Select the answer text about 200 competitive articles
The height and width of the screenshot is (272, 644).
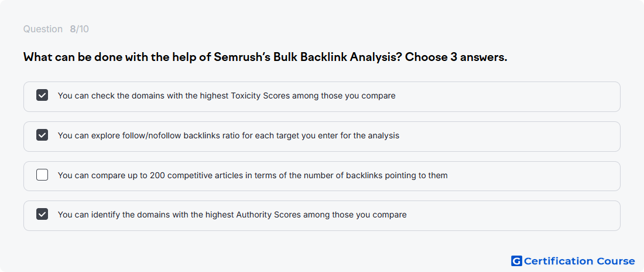pyautogui.click(x=252, y=175)
